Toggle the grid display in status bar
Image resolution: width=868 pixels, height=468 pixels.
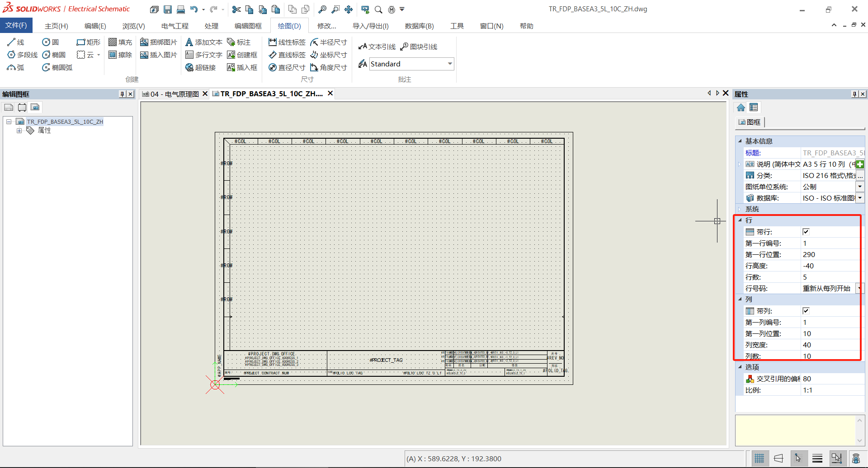click(759, 459)
